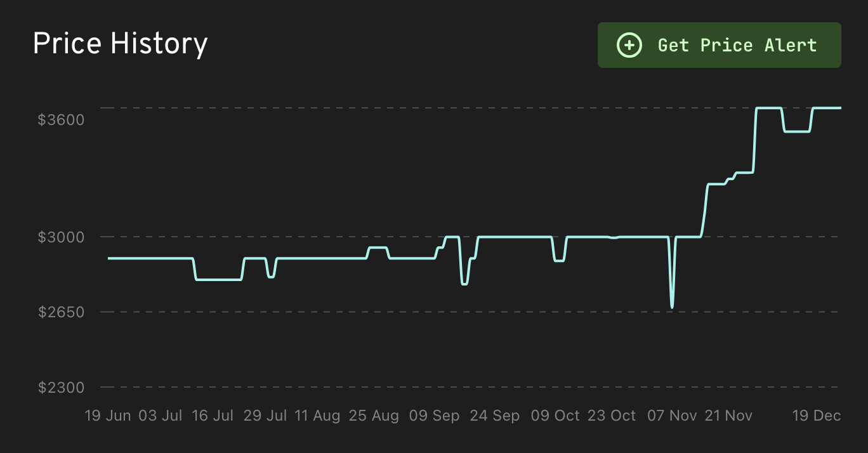This screenshot has height=453, width=868.
Task: Click the 19 Jun date label
Action: point(108,416)
